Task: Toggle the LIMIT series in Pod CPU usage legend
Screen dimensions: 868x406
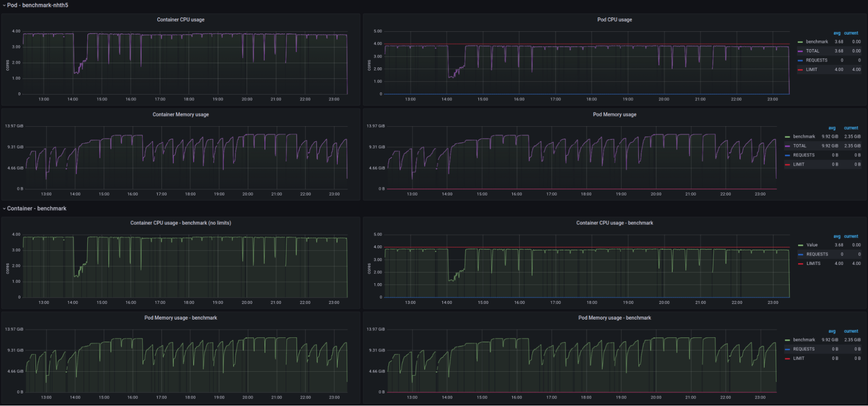Action: [x=812, y=69]
